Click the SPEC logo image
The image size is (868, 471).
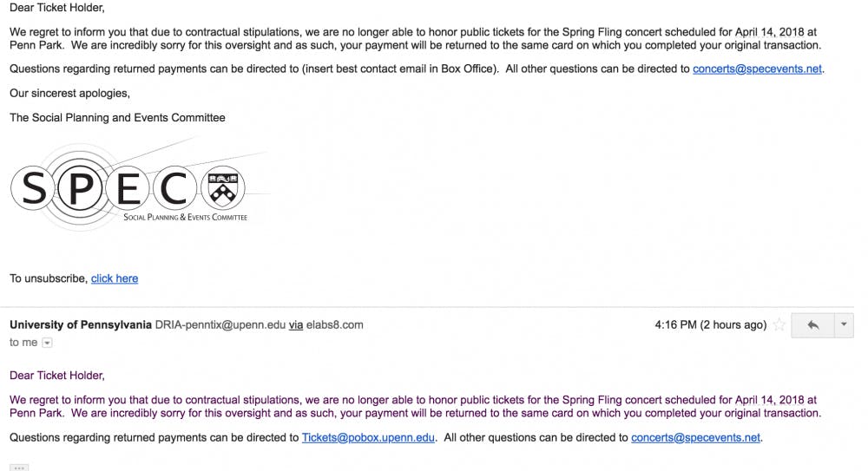pyautogui.click(x=130, y=189)
